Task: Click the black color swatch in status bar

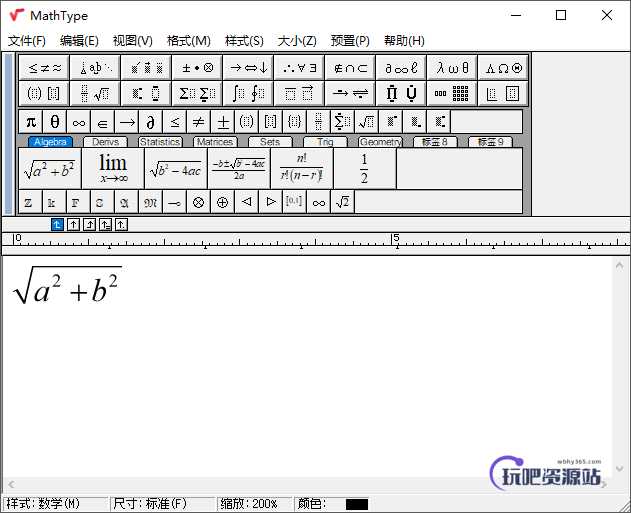Action: click(x=357, y=504)
